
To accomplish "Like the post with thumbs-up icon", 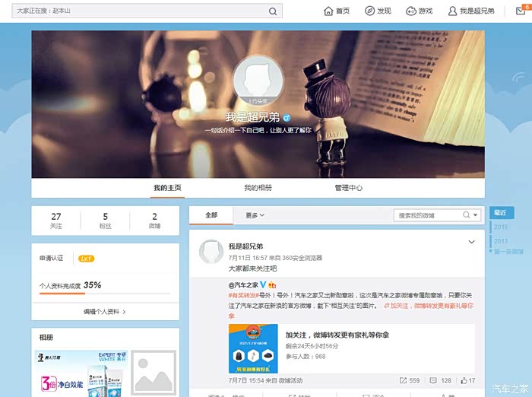I will pyautogui.click(x=464, y=380).
